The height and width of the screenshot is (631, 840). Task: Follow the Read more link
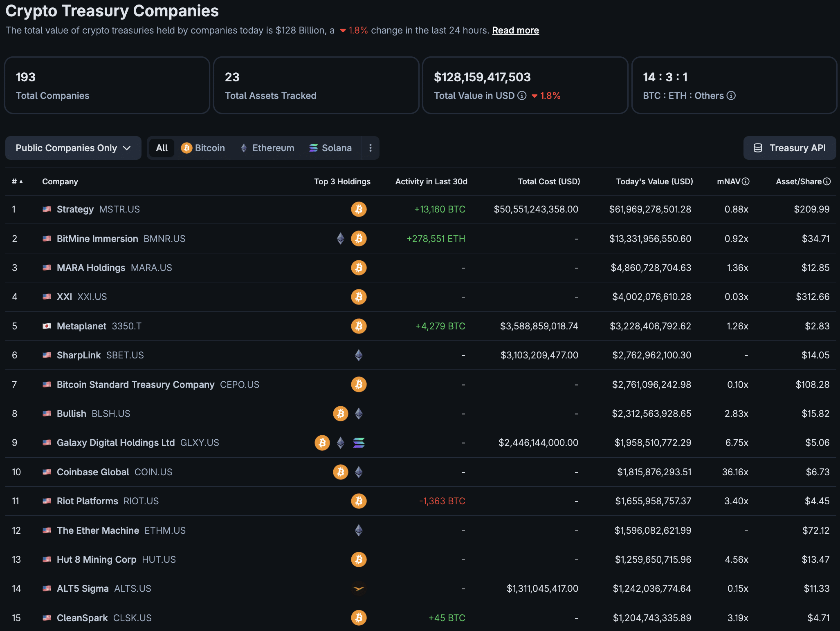tap(515, 31)
